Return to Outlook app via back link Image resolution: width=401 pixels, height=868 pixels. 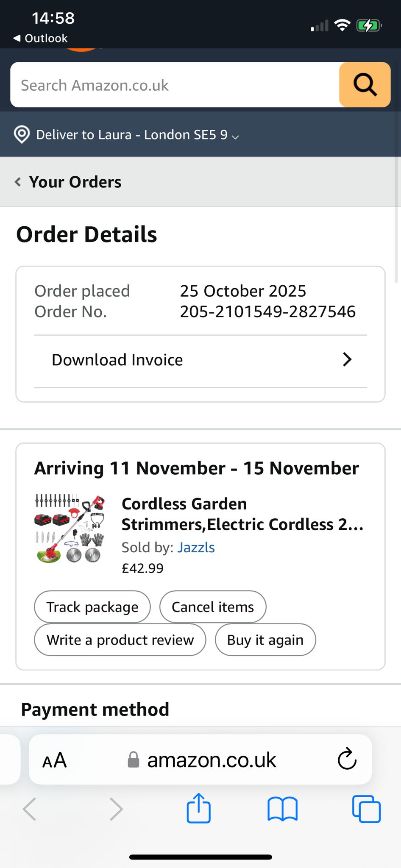(41, 38)
